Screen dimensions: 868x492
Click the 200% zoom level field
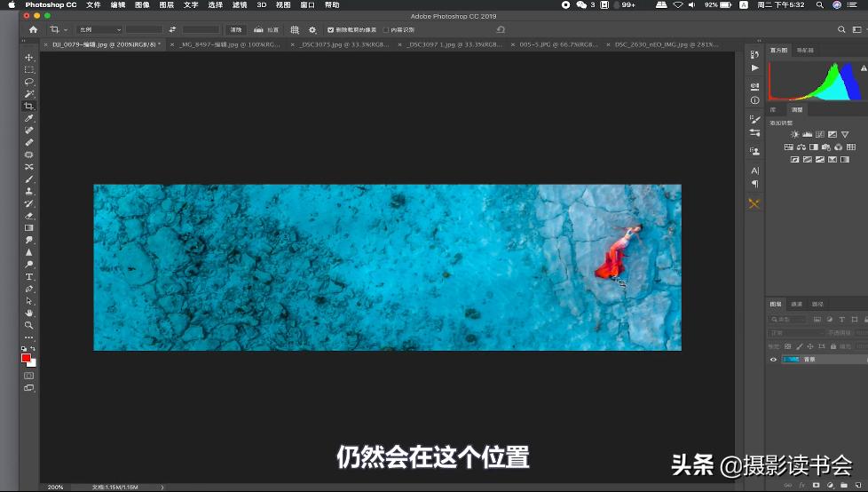[x=55, y=488]
